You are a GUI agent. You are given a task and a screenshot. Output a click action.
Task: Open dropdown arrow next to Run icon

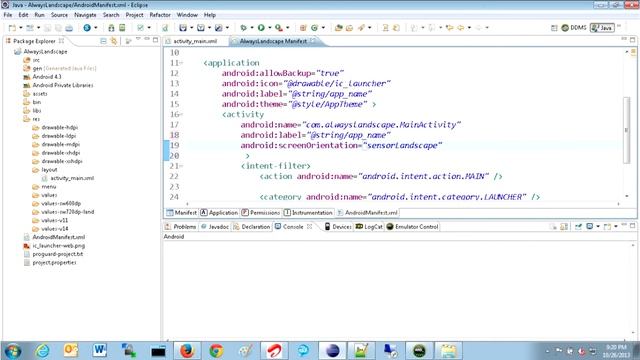coord(269,28)
